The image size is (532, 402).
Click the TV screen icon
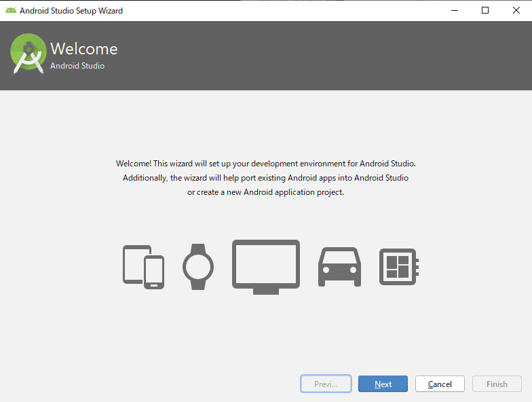coord(266,267)
